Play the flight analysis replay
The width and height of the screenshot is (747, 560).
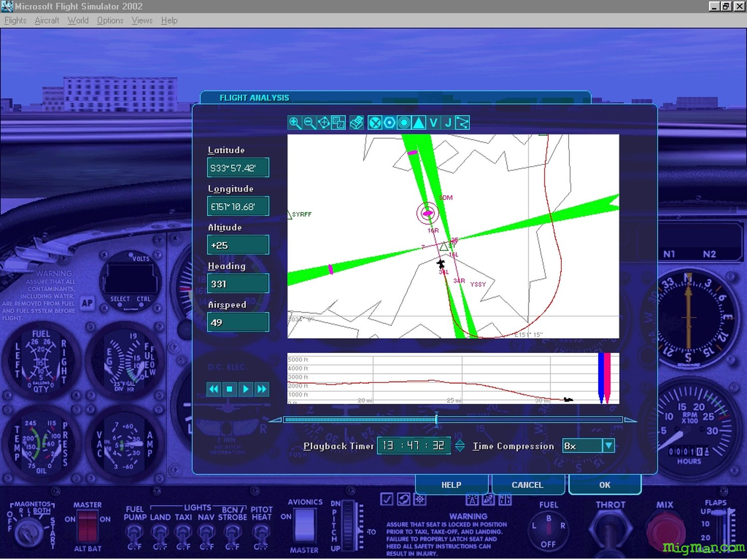[246, 389]
